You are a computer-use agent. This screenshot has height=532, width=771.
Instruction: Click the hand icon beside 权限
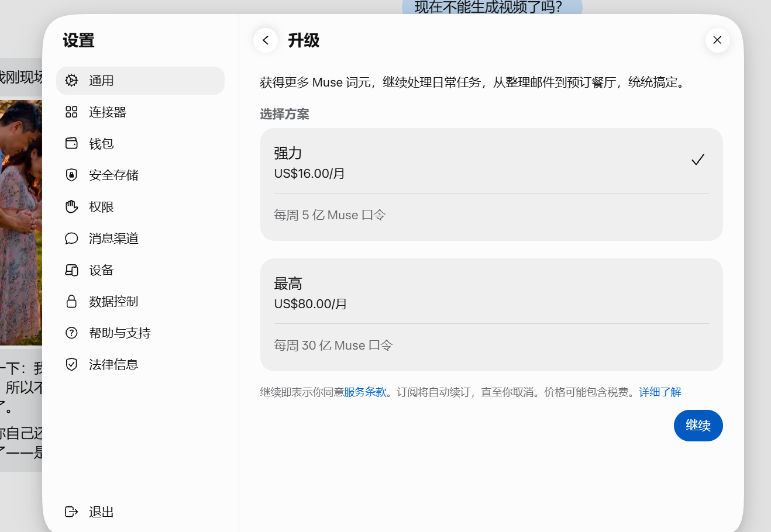(71, 206)
